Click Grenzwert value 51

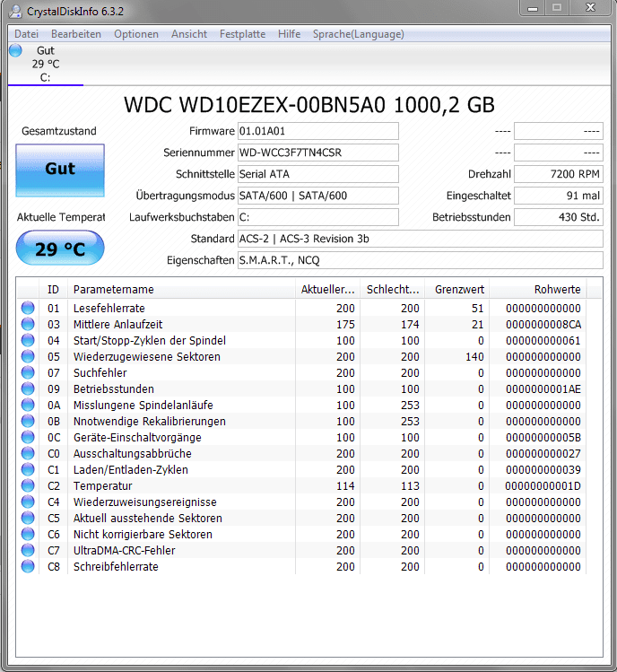click(478, 308)
